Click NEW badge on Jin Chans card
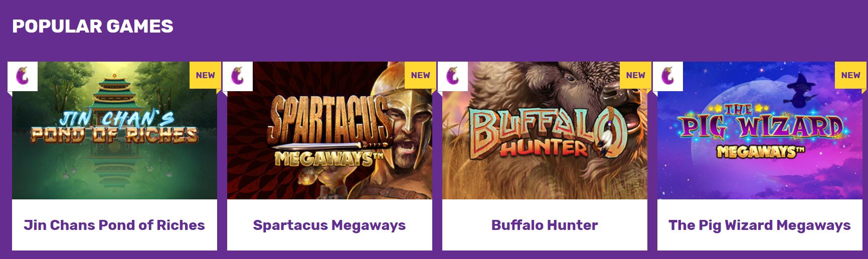The width and height of the screenshot is (868, 259). click(x=205, y=75)
